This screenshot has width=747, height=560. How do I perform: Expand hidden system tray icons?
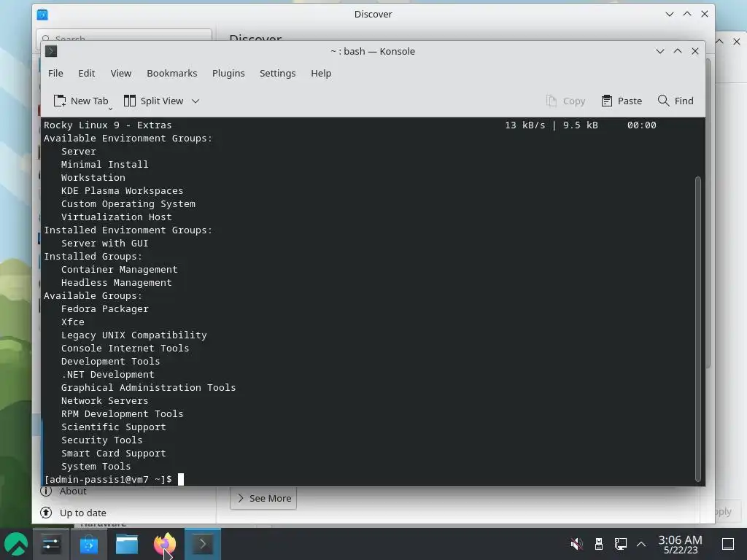[641, 544]
